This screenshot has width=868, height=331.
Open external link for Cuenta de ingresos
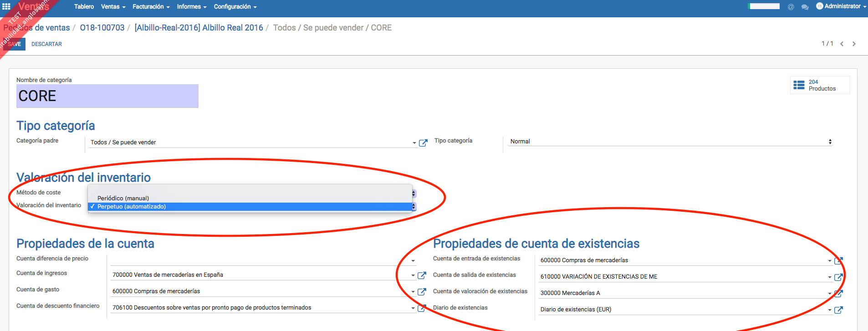coord(422,275)
